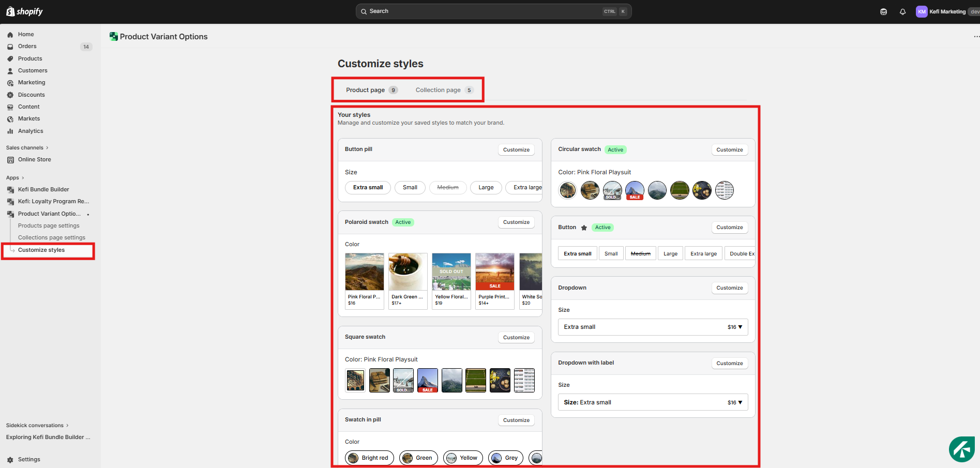The image size is (980, 468).
Task: Click the Shopify logo
Action: pos(24,11)
